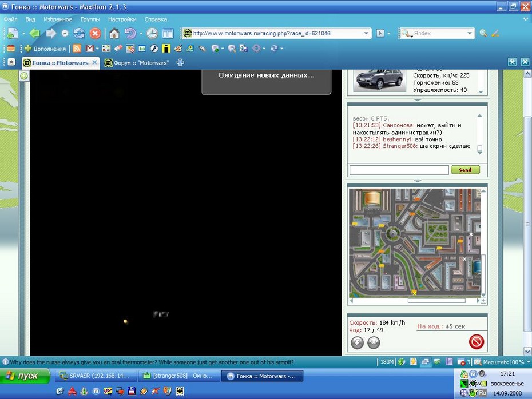Open the Группы menu
The image size is (532, 399).
pyautogui.click(x=90, y=19)
